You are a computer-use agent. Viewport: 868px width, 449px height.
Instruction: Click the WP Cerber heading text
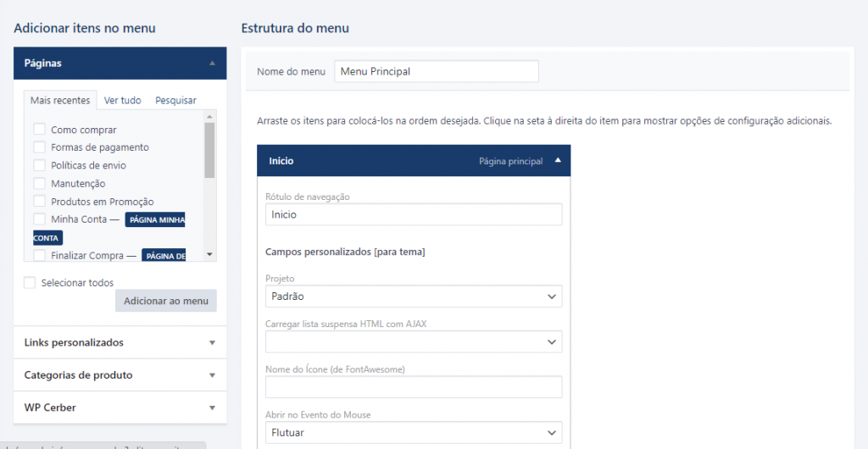point(50,408)
